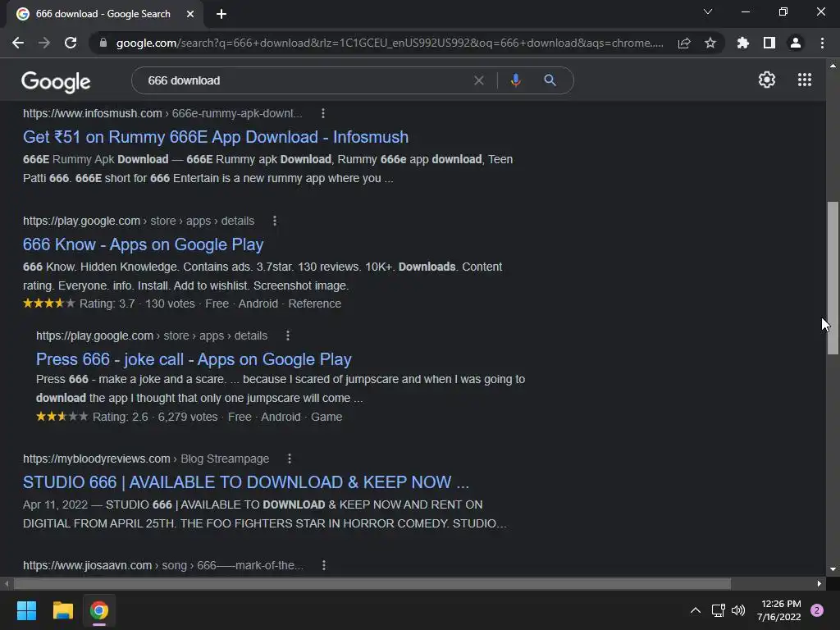Open Rummy 666E App Download Infosmush link
840x630 pixels.
point(216,137)
